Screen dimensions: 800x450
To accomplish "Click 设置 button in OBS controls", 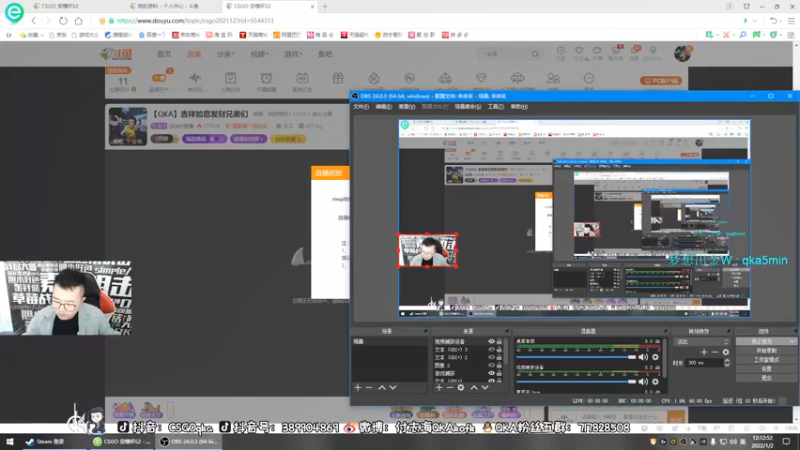I will tap(766, 369).
